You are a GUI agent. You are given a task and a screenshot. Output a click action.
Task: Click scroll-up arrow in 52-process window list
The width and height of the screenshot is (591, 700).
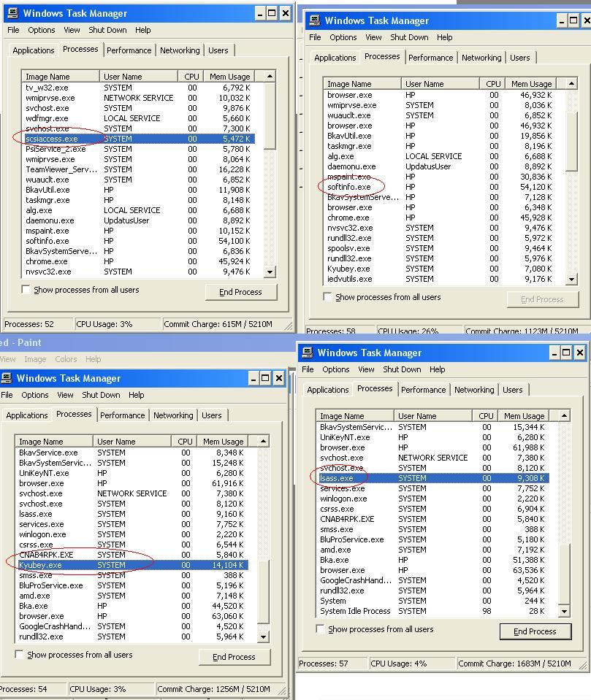click(x=270, y=77)
